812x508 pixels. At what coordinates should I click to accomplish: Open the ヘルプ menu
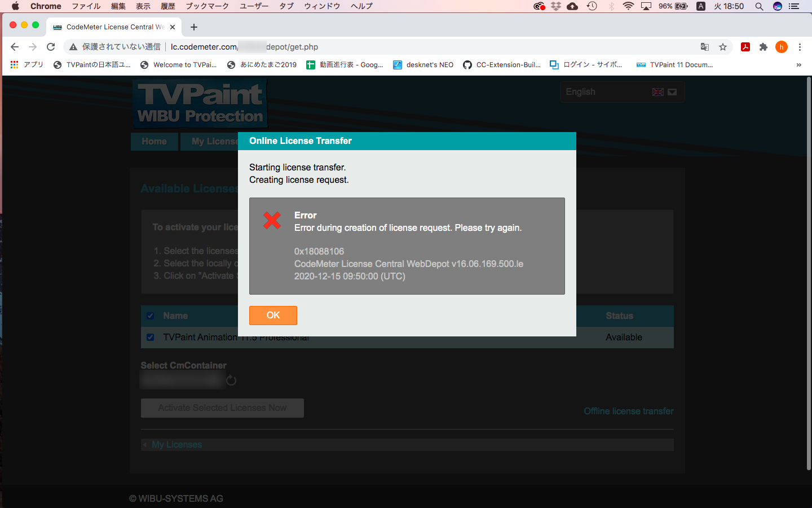(361, 6)
